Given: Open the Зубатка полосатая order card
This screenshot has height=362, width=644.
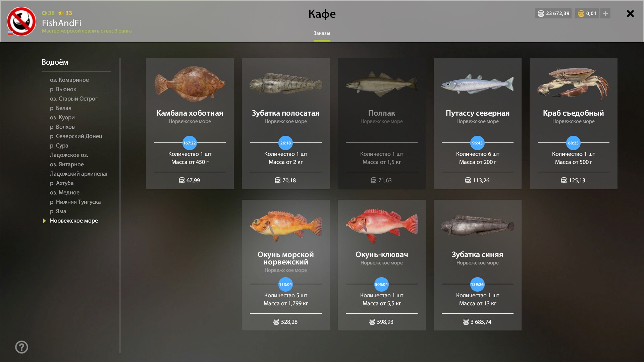Looking at the screenshot, I should click(x=286, y=124).
